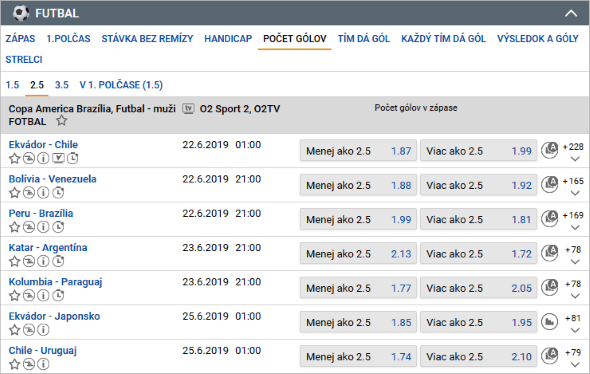Bet Viac ako 2.5 at 2.05 on Kolumbia - Paraguaj
590x374 pixels.
click(478, 287)
